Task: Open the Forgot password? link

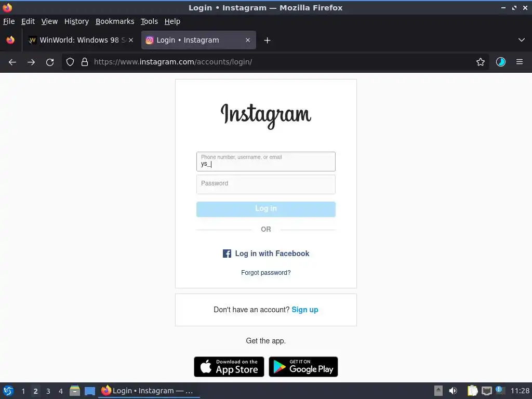Action: tap(266, 272)
